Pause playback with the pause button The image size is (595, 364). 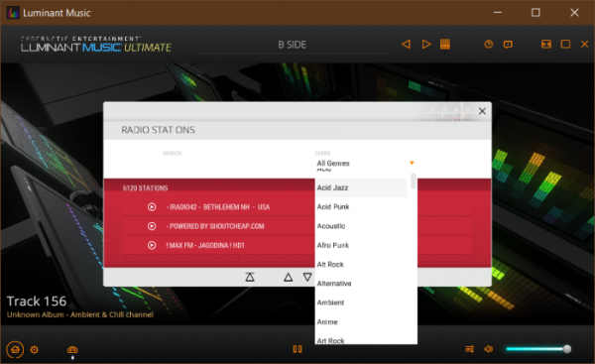point(297,349)
